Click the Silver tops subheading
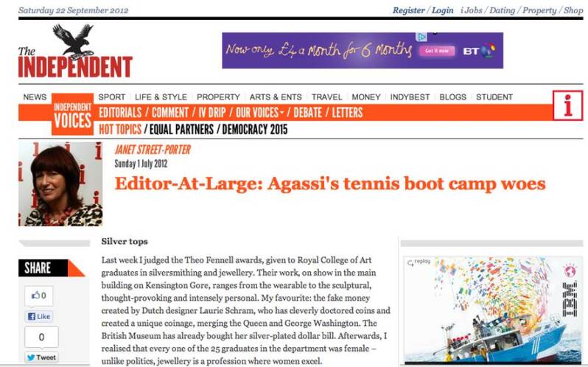 pyautogui.click(x=125, y=242)
